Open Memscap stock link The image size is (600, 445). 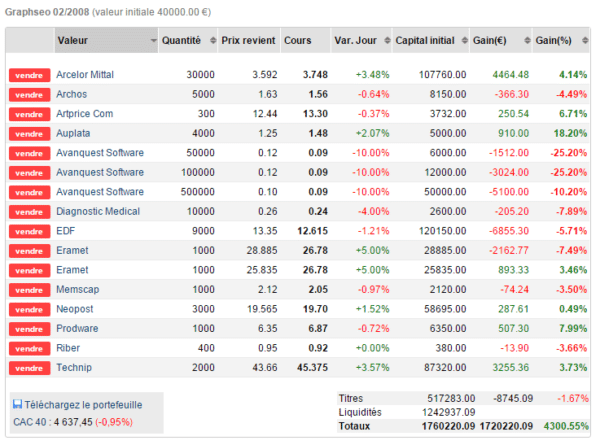pos(78,289)
